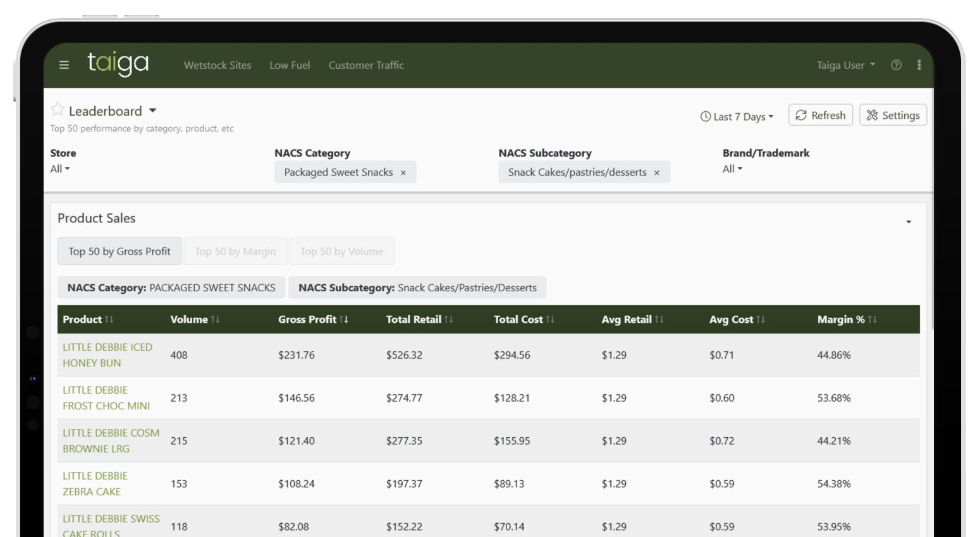Sort by the Volume column arrows
The image size is (980, 537).
pyautogui.click(x=216, y=320)
